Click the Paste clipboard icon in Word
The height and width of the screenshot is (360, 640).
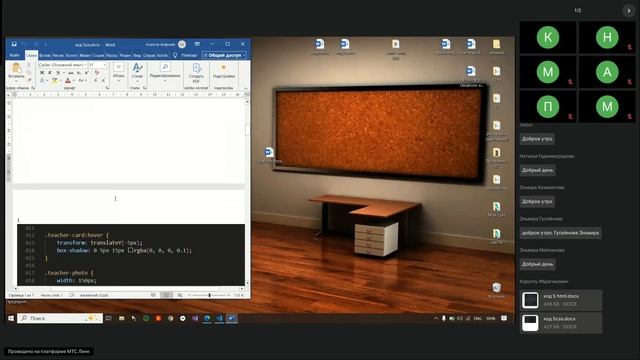pyautogui.click(x=16, y=68)
